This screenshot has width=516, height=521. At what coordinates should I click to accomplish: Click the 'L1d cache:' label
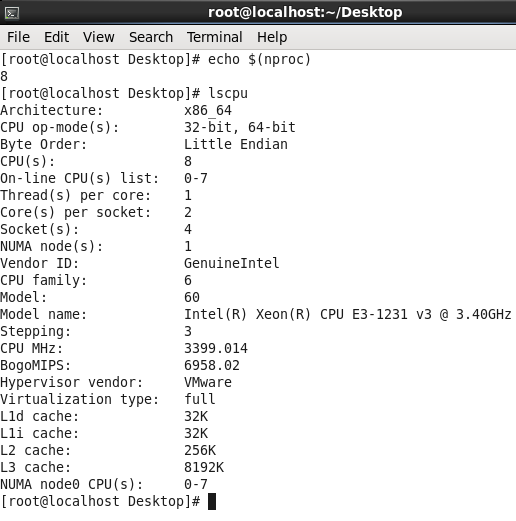39,416
